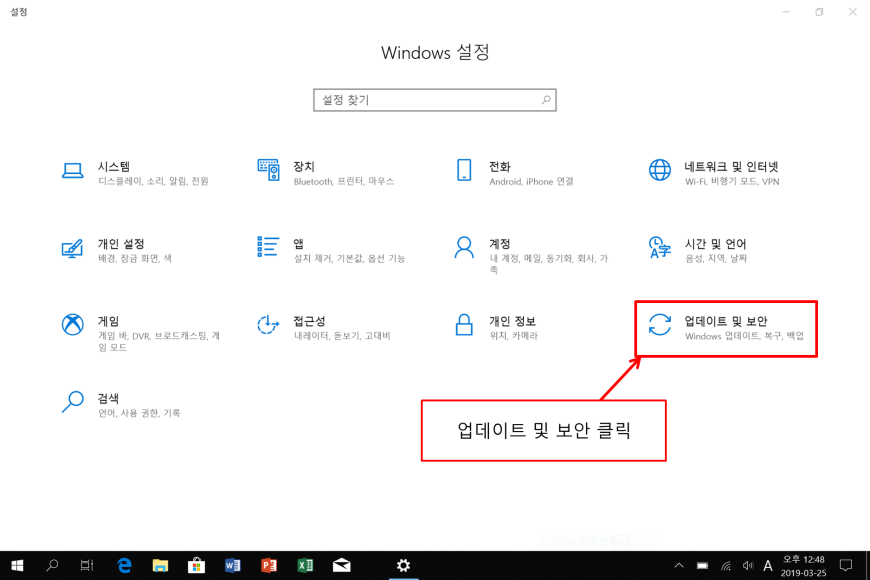Viewport: 870px width, 580px height.
Task: Click the 개인 정보 title text
Action: (513, 321)
